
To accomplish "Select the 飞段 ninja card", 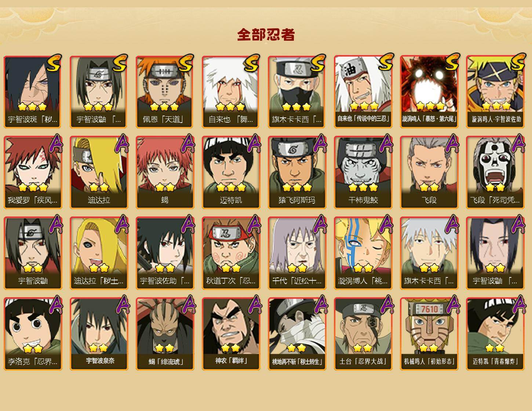I will [x=429, y=172].
